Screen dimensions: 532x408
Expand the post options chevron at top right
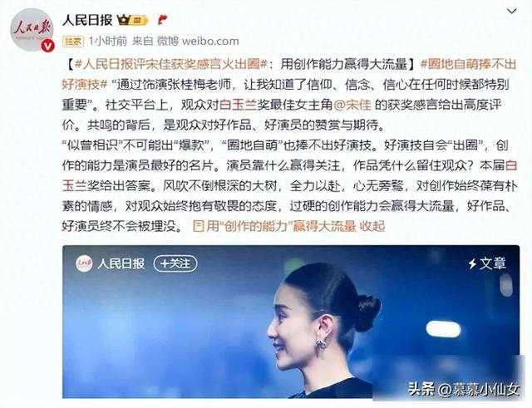click(511, 11)
